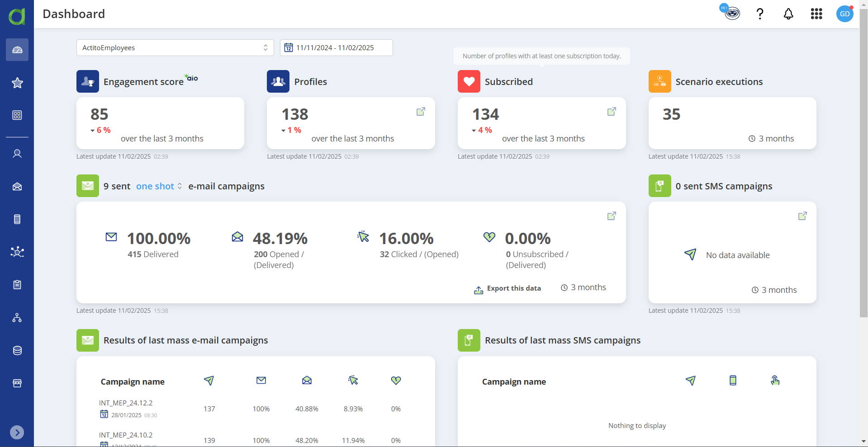Open SMS campaigns card external link
868x447 pixels.
802,216
